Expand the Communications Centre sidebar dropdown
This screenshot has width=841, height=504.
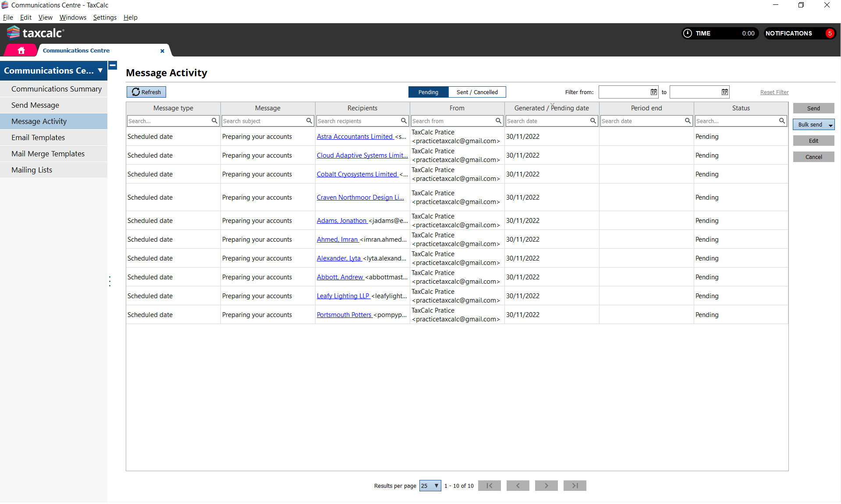click(100, 70)
